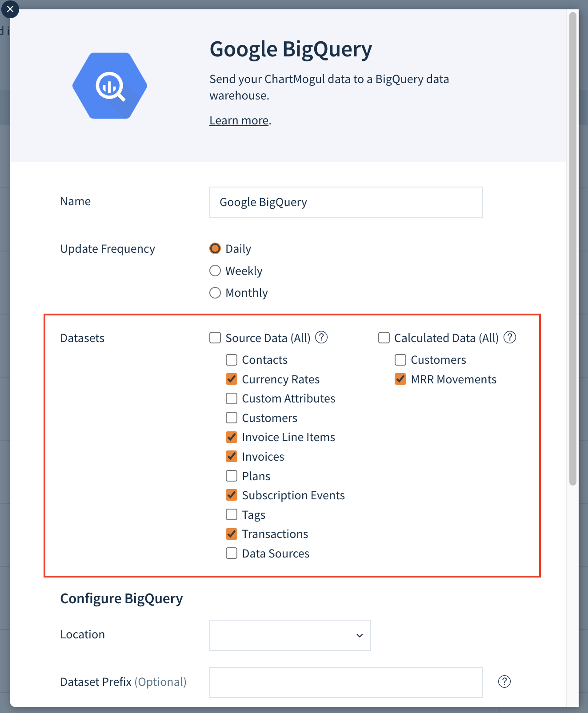Uncheck Invoice Line Items dataset
This screenshot has width=588, height=713.
232,437
